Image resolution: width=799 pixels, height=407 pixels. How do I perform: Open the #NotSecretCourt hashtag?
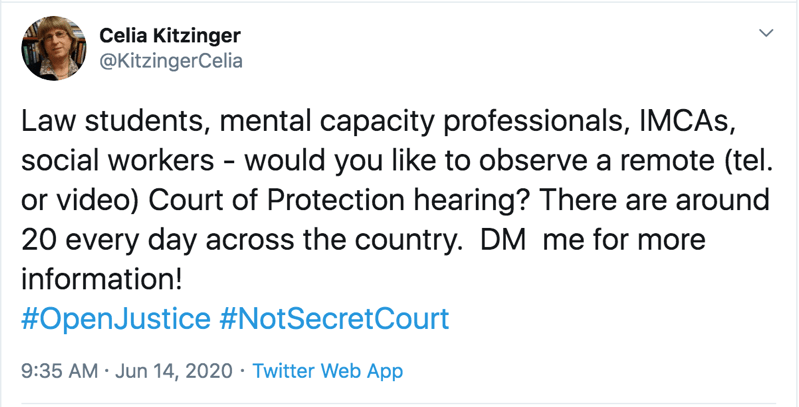click(x=332, y=319)
